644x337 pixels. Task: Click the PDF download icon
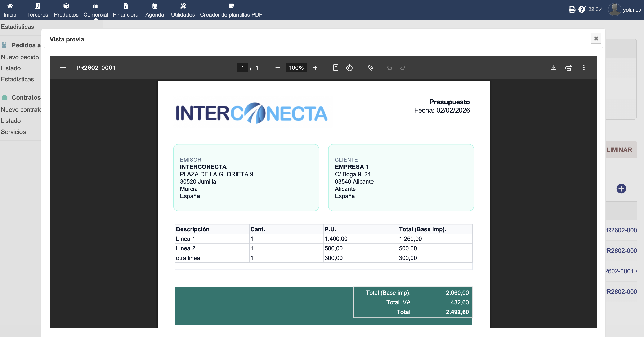click(554, 67)
